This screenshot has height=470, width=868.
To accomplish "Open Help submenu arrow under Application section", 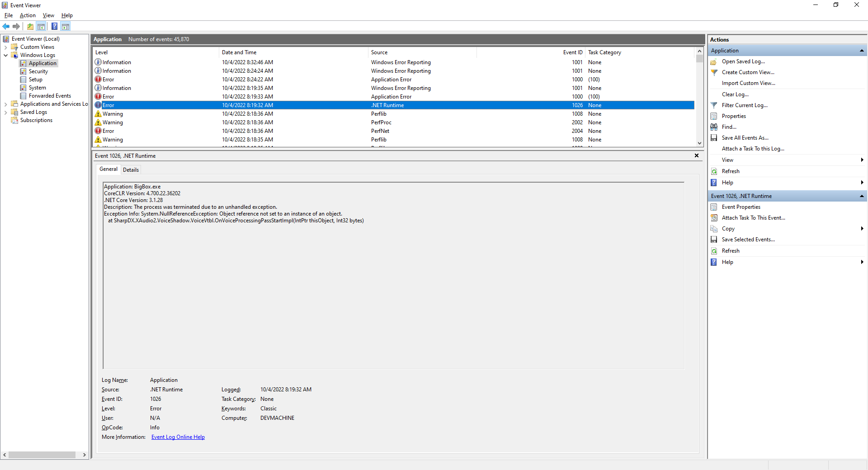I will (x=862, y=183).
